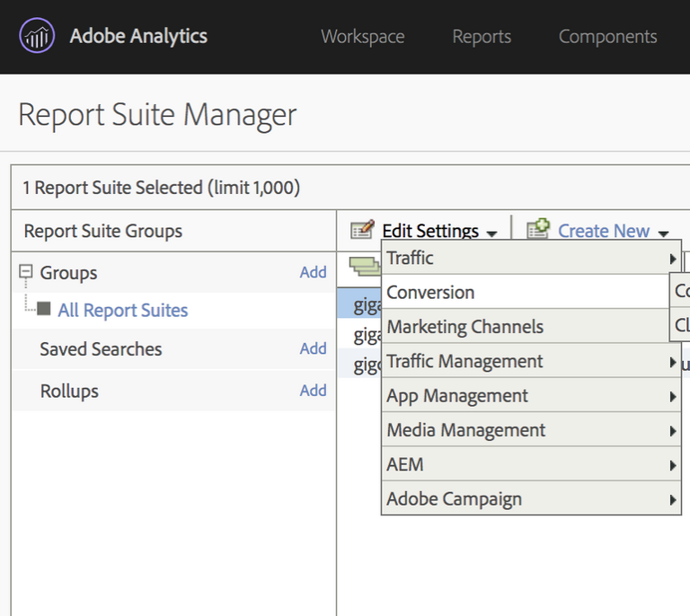The image size is (690, 616).
Task: Click the Add link for Saved Searches
Action: (x=313, y=348)
